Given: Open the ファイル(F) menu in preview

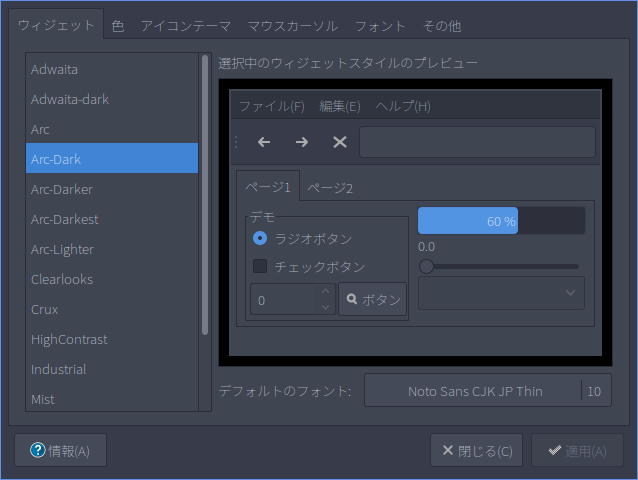Looking at the screenshot, I should pos(272,106).
